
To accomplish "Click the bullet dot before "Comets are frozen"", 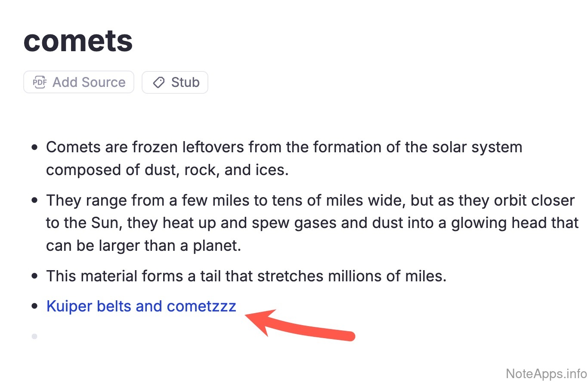I will point(35,147).
